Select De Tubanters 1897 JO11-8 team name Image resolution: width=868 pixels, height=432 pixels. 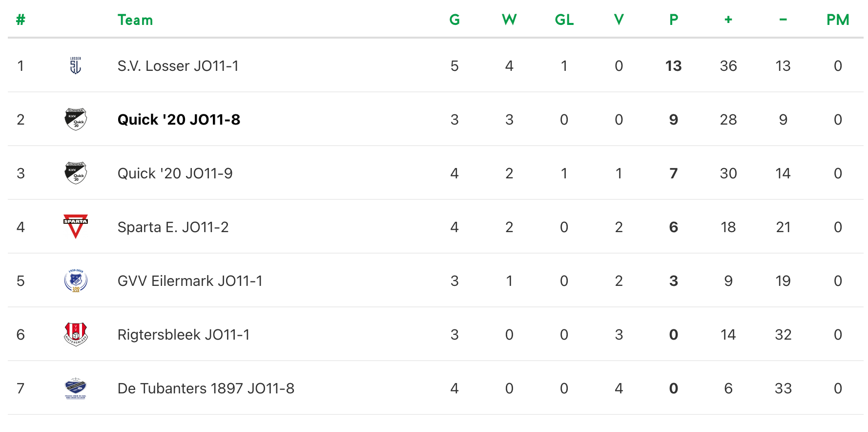coord(206,389)
